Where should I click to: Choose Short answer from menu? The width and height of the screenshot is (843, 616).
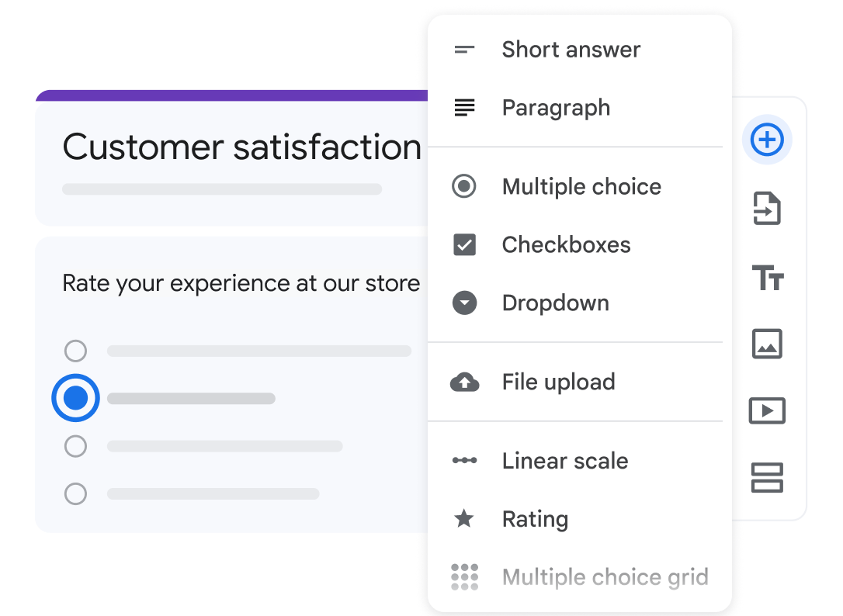point(571,50)
